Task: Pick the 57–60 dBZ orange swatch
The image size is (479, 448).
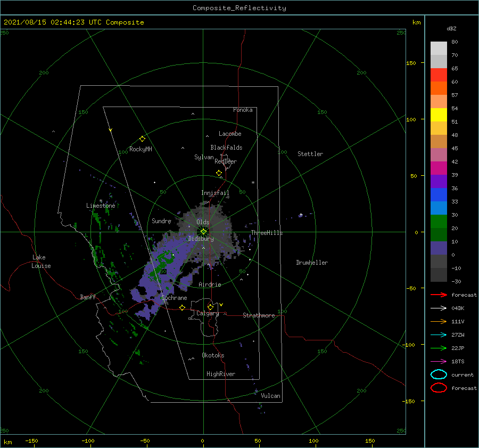Action: point(439,88)
